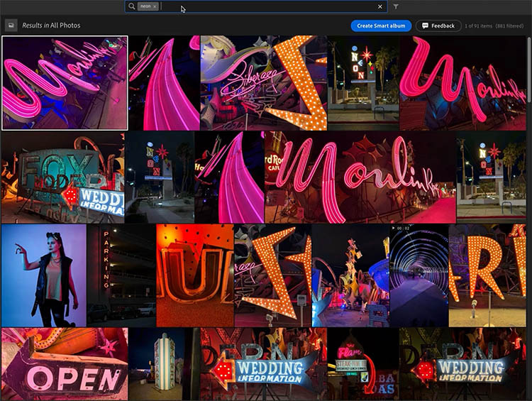Click the photos icon beside Results

[x=11, y=25]
